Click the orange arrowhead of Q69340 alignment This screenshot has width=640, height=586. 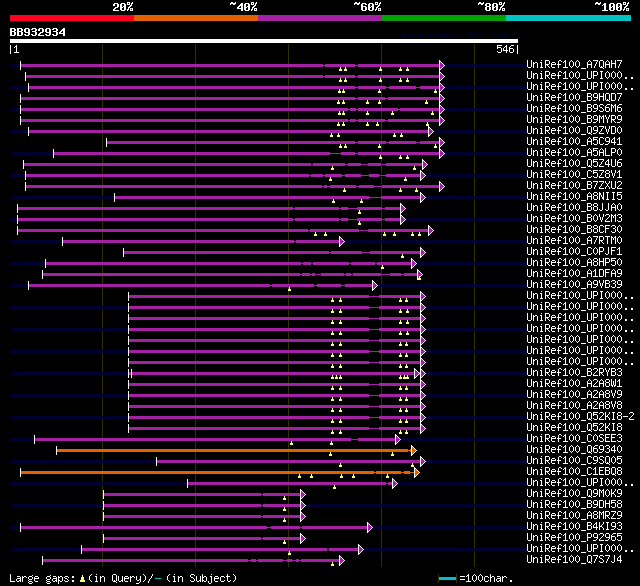point(413,451)
